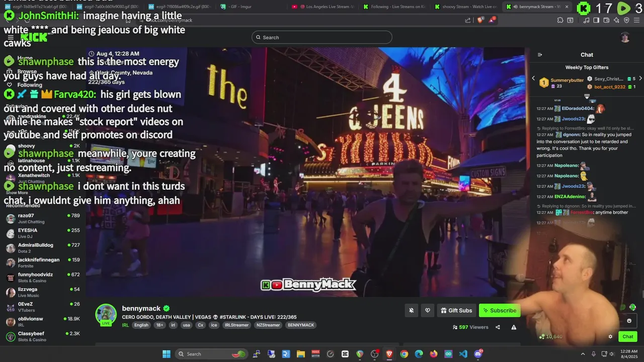Image resolution: width=644 pixels, height=362 pixels.
Task: Select the BENNYMACK tag
Action: [301, 325]
